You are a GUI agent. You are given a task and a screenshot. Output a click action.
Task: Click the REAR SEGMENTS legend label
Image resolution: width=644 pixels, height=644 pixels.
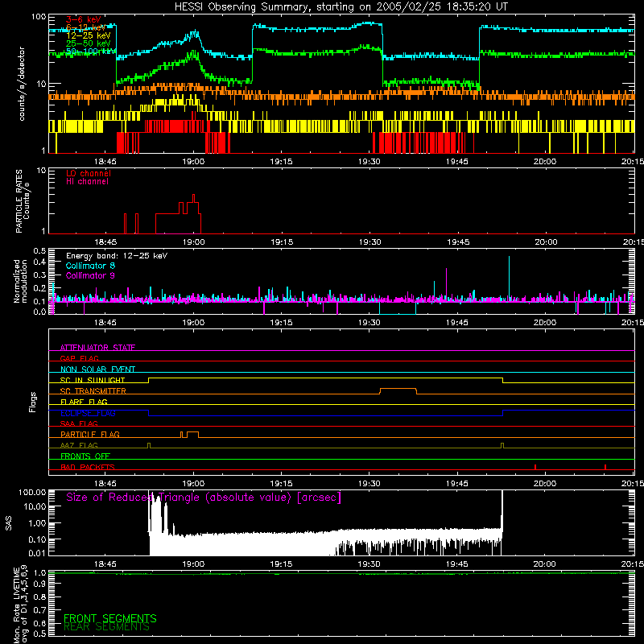[x=106, y=627]
